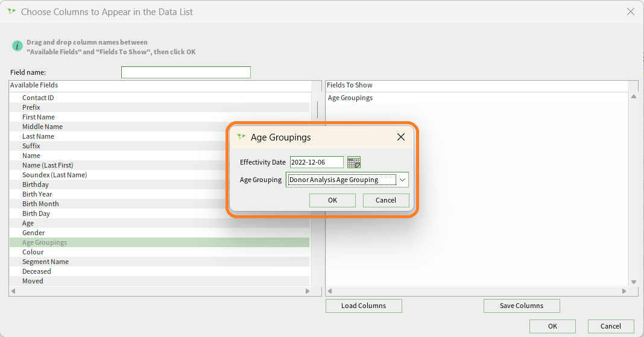Screen dimensions: 644x337
Task: Click OK in the Choose Columns window
Action: click(x=552, y=326)
